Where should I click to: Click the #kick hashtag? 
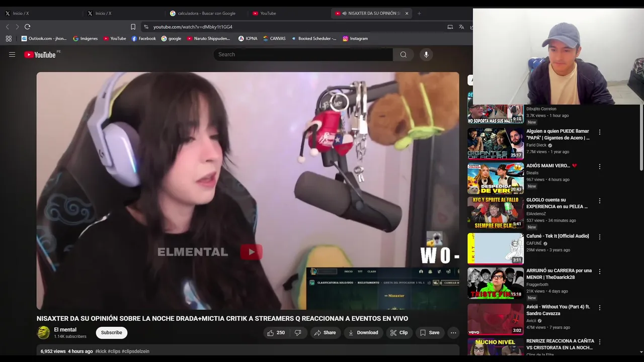click(x=100, y=351)
